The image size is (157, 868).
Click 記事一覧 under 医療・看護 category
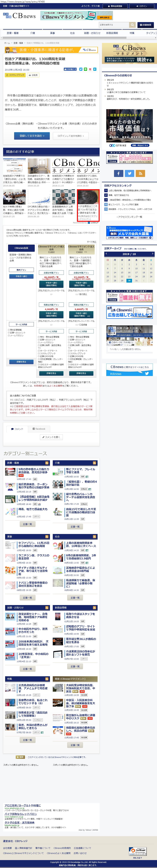pos(28,524)
